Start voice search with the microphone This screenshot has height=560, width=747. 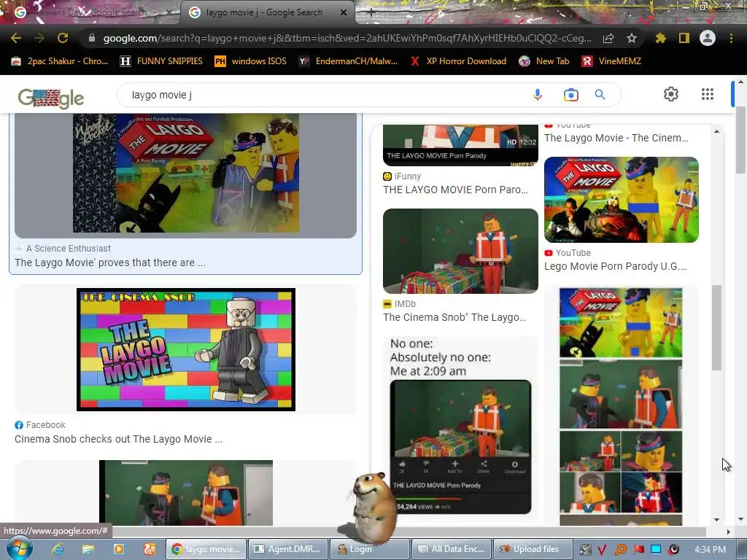tap(538, 95)
